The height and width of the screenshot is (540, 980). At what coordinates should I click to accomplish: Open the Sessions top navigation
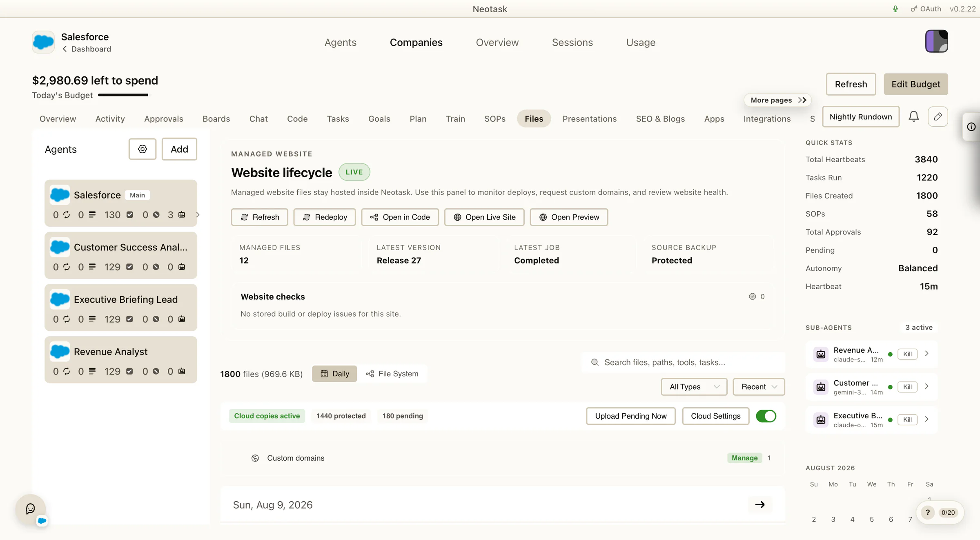pyautogui.click(x=572, y=42)
